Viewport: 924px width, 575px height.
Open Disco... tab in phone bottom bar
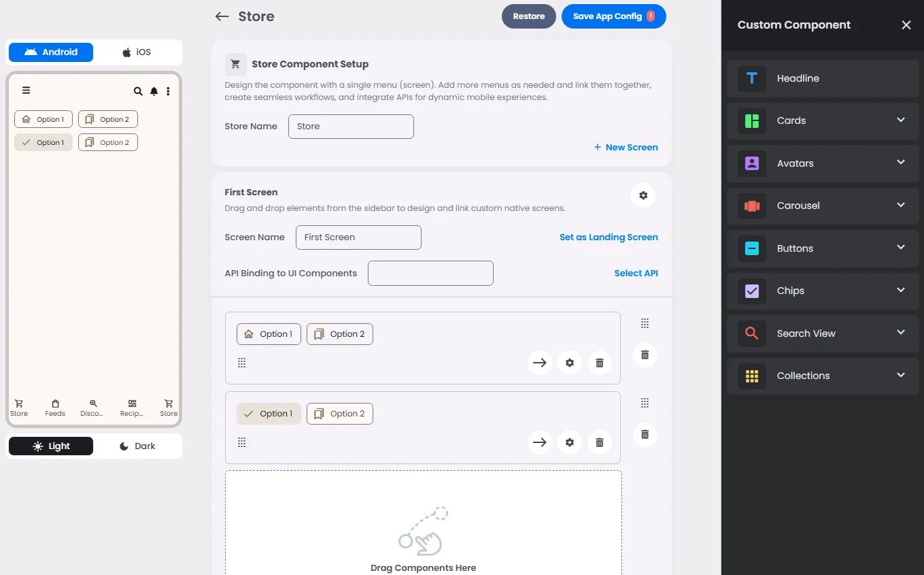(92, 408)
